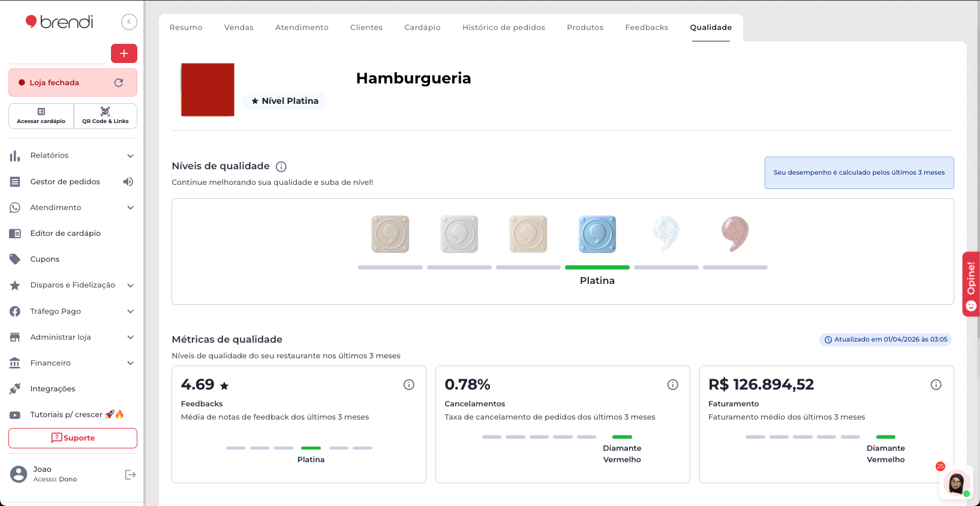Click the Cupons tag icon
Image resolution: width=980 pixels, height=506 pixels.
(x=15, y=259)
